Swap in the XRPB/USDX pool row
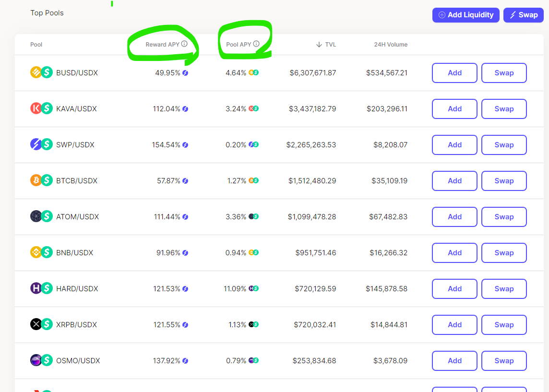This screenshot has height=392, width=549. coord(504,325)
